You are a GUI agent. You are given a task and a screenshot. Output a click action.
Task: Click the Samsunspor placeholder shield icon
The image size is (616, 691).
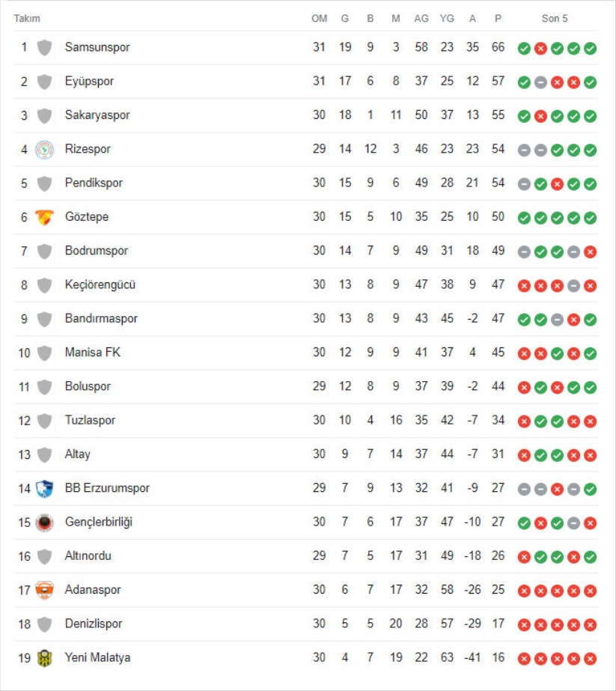(44, 48)
